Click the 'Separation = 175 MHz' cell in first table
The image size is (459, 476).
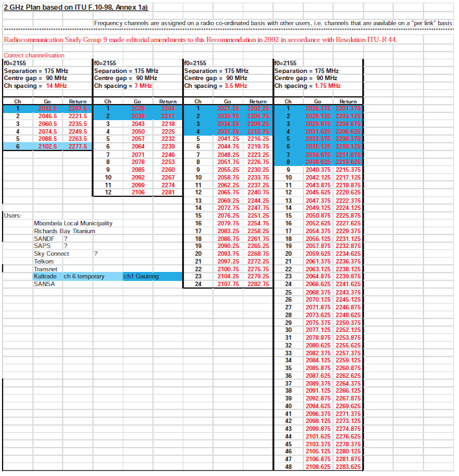point(36,71)
